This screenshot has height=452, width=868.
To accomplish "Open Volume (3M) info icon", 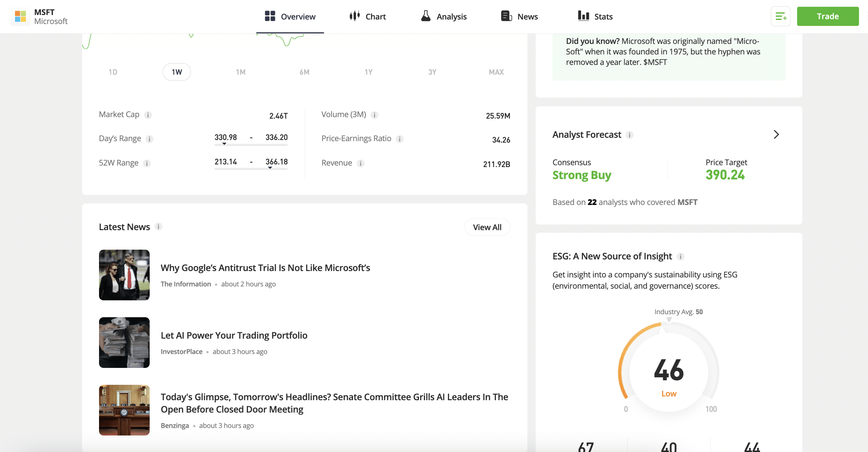I will (x=374, y=115).
